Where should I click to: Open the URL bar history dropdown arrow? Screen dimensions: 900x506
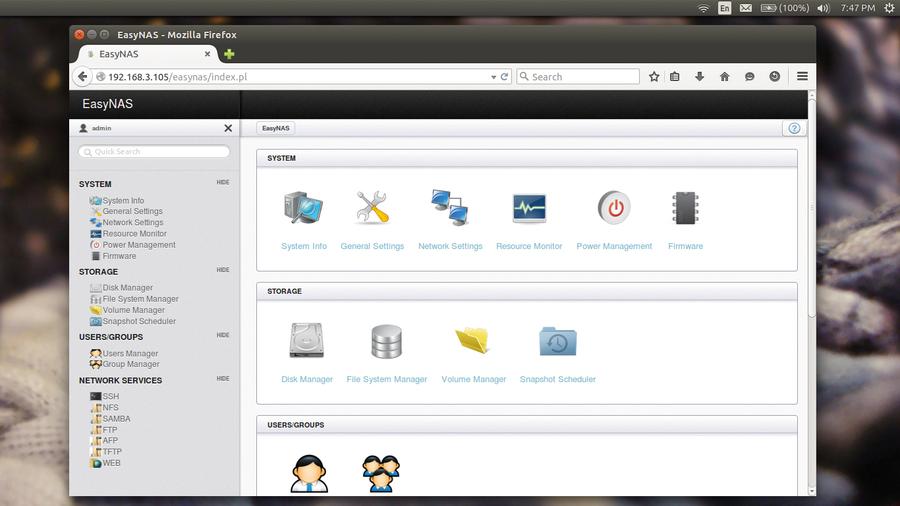point(493,77)
